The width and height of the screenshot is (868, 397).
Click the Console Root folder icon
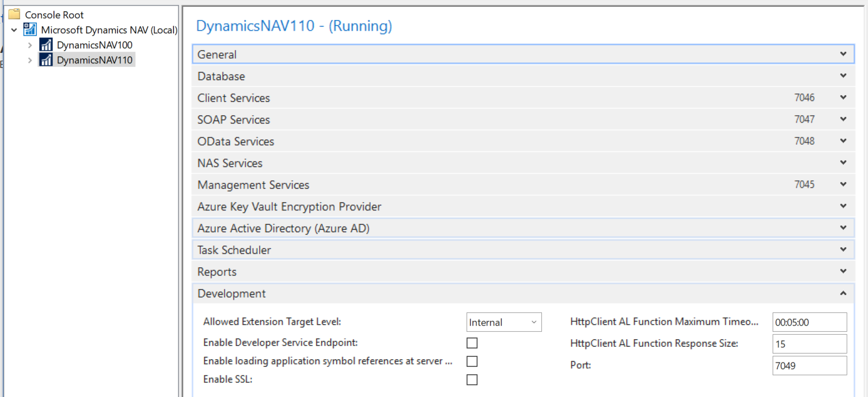click(x=14, y=14)
